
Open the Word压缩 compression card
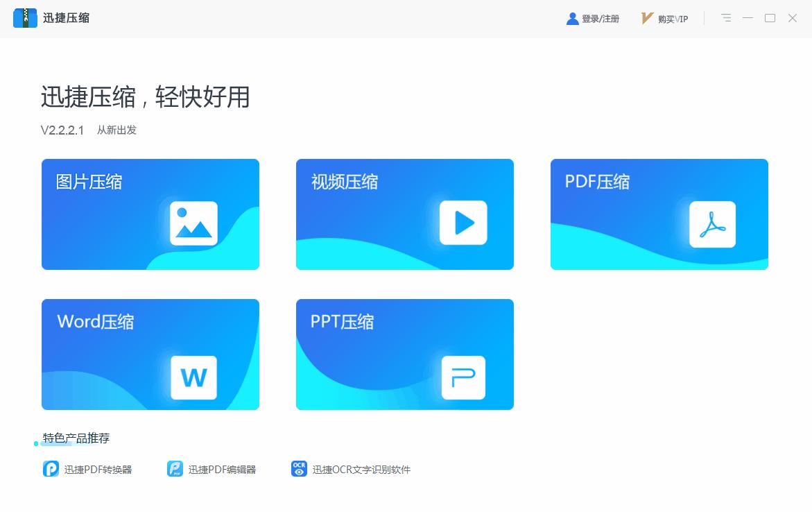pyautogui.click(x=150, y=354)
